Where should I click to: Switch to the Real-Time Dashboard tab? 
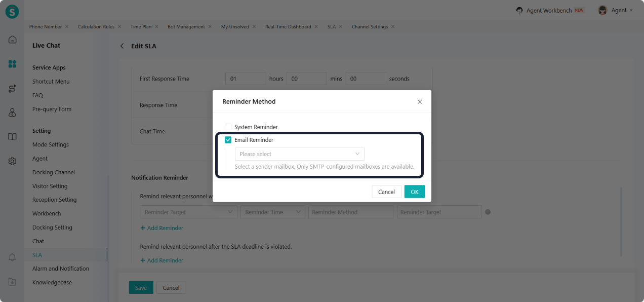[288, 27]
